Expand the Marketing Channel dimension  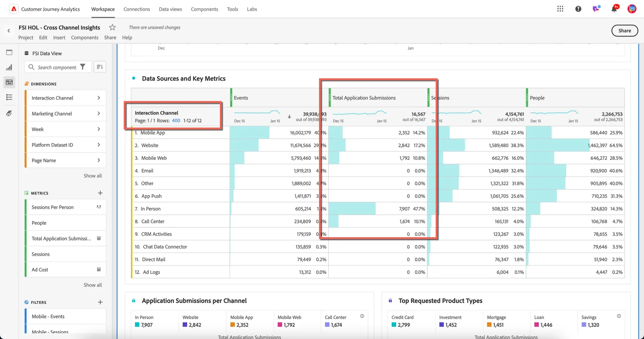(99, 113)
